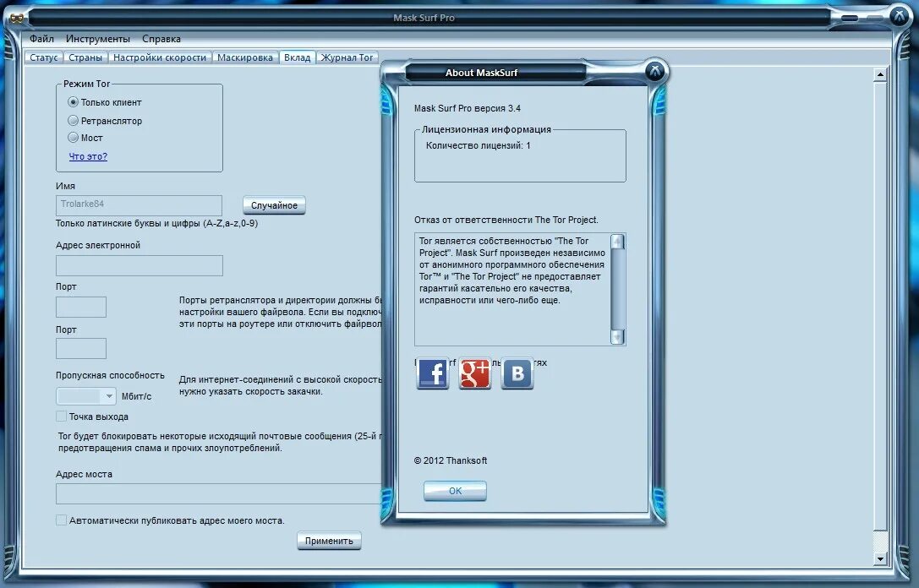Click the Случайное name button
This screenshot has height=588, width=919.
(x=274, y=205)
